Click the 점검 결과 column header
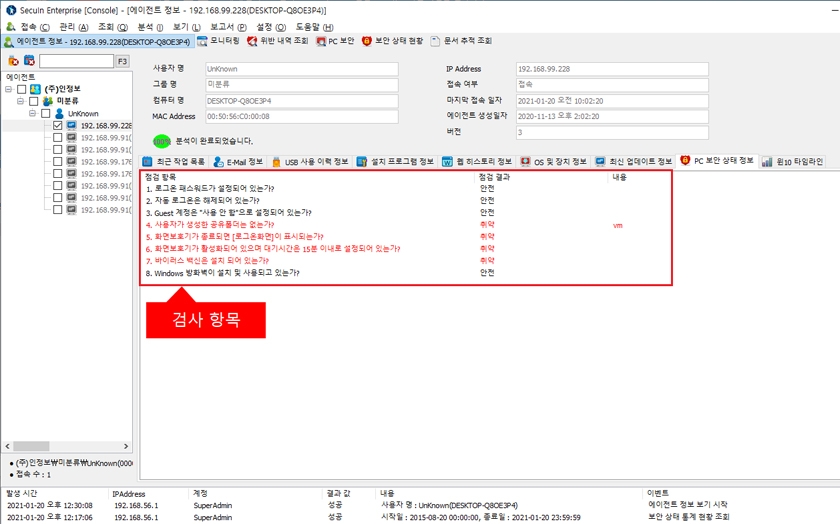The image size is (840, 524). pos(542,177)
